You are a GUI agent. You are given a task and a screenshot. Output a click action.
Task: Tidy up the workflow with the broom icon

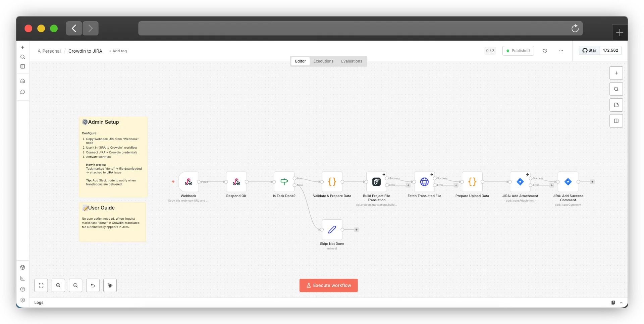(x=110, y=285)
